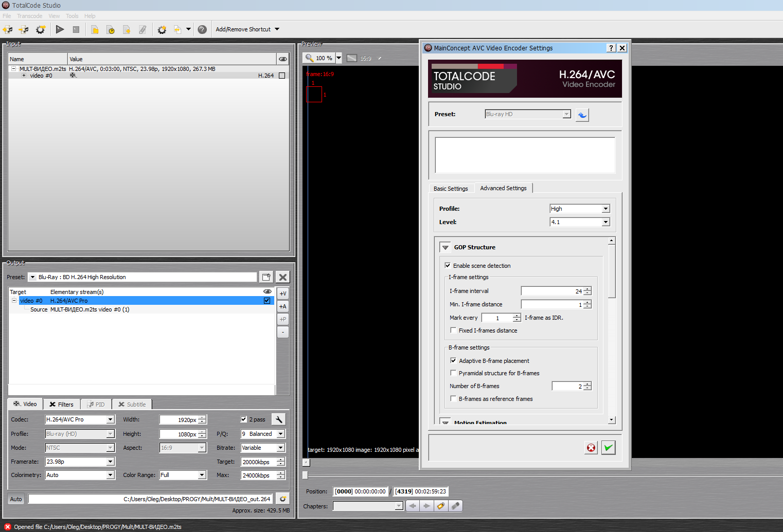Click the document with plus toolbar icon
The width and height of the screenshot is (783, 532).
click(127, 29)
